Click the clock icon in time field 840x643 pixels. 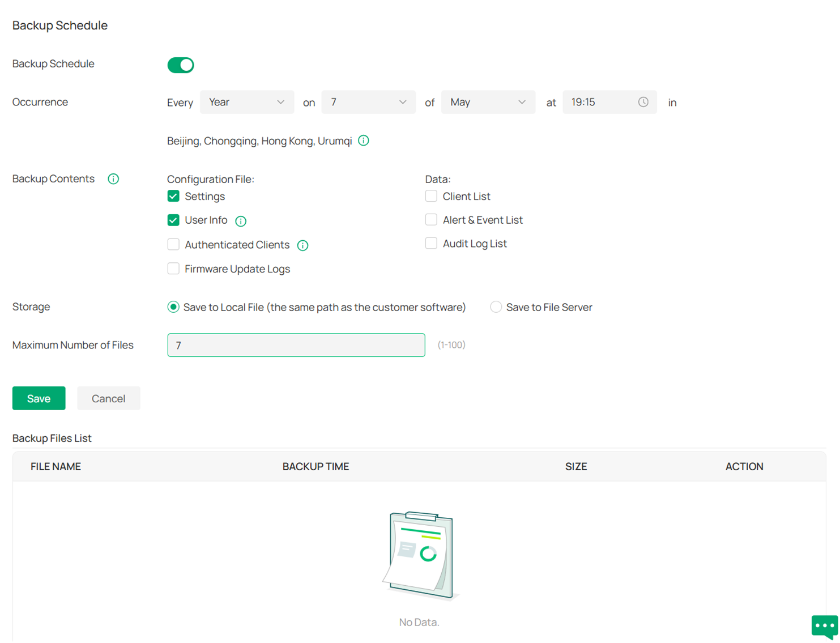click(x=643, y=102)
